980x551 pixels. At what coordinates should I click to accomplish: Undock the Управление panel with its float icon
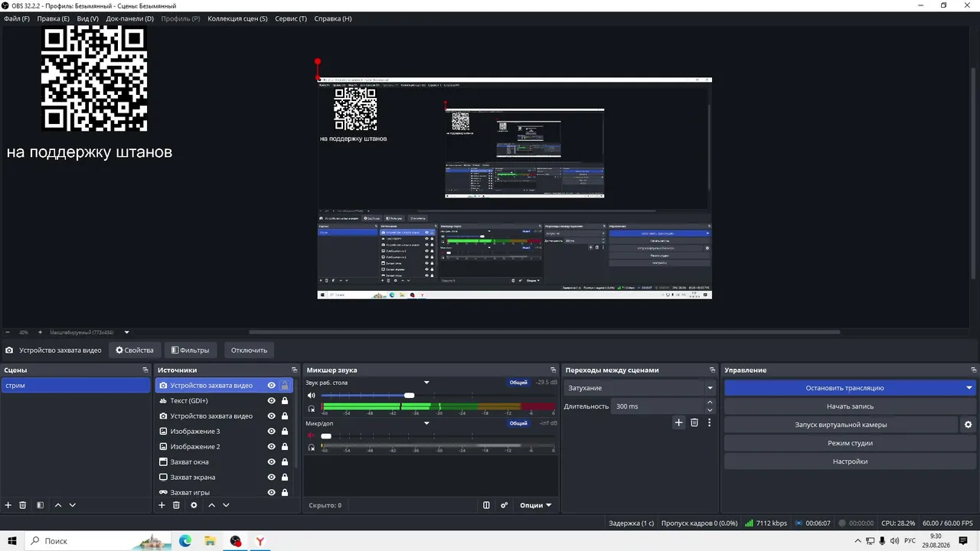pyautogui.click(x=973, y=370)
